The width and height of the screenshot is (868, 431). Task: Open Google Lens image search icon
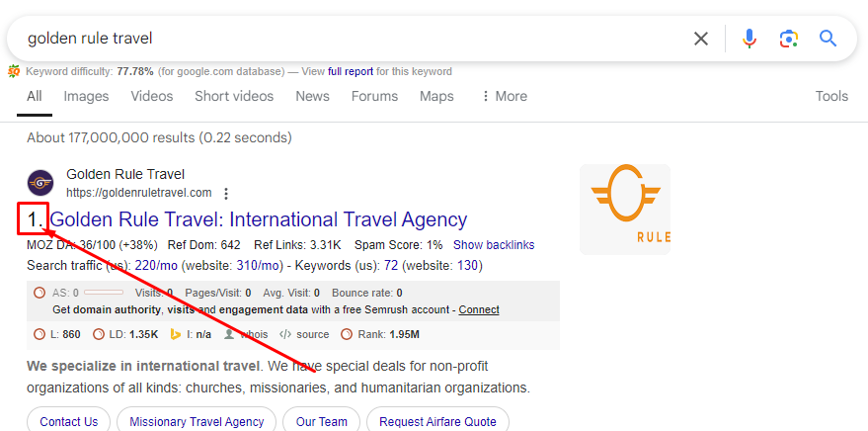click(x=788, y=39)
